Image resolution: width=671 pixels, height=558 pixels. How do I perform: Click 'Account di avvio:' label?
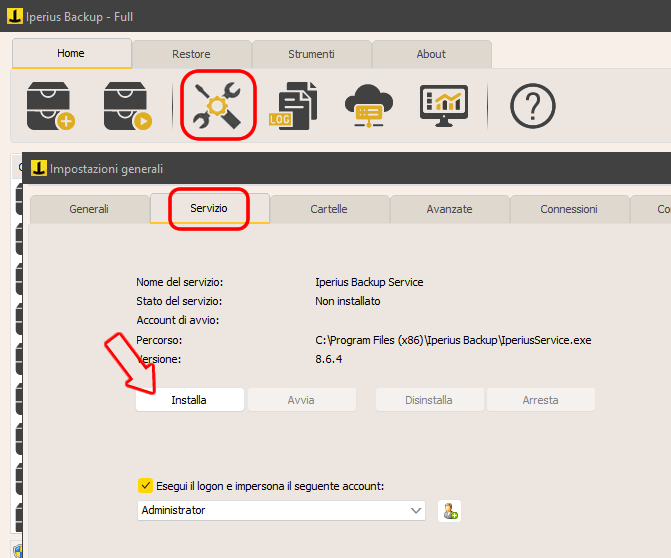coord(178,320)
